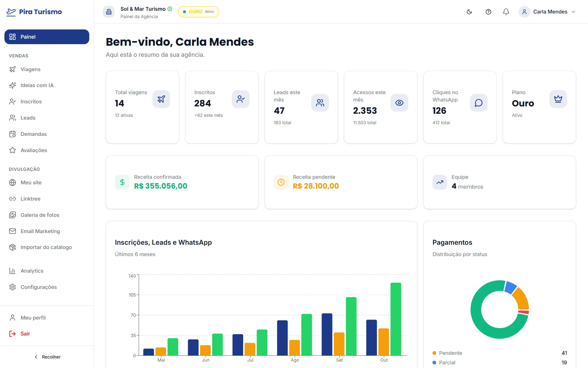Click the blue Set bar in chart
Screen dimensions: 588x368
(327, 334)
